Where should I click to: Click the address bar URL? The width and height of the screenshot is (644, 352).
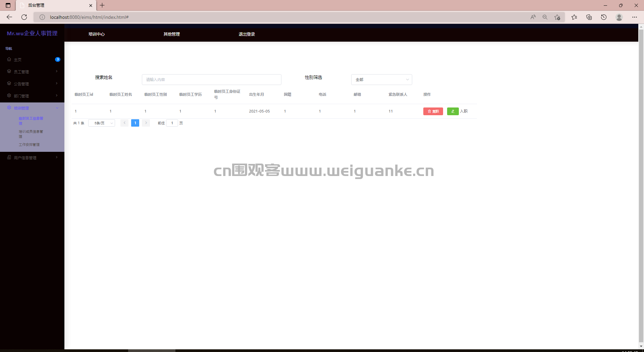tap(89, 17)
